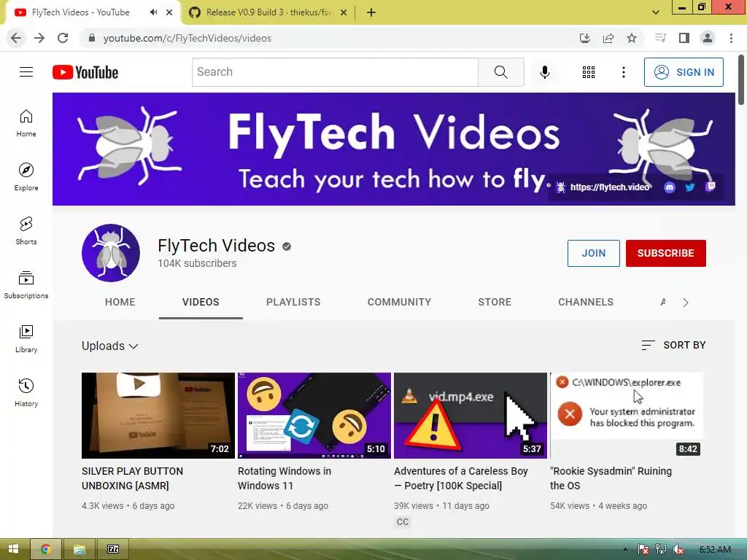
Task: Switch to the channel HOME tab
Action: coord(120,302)
